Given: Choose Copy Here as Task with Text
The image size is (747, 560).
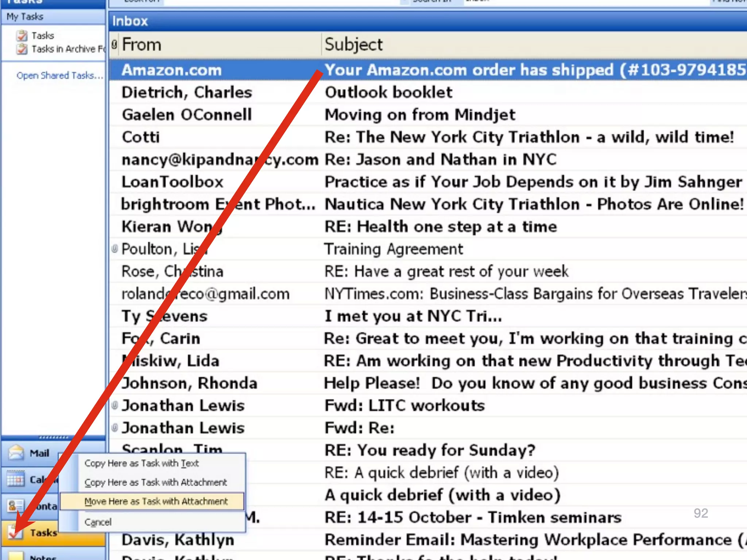Looking at the screenshot, I should coord(142,463).
